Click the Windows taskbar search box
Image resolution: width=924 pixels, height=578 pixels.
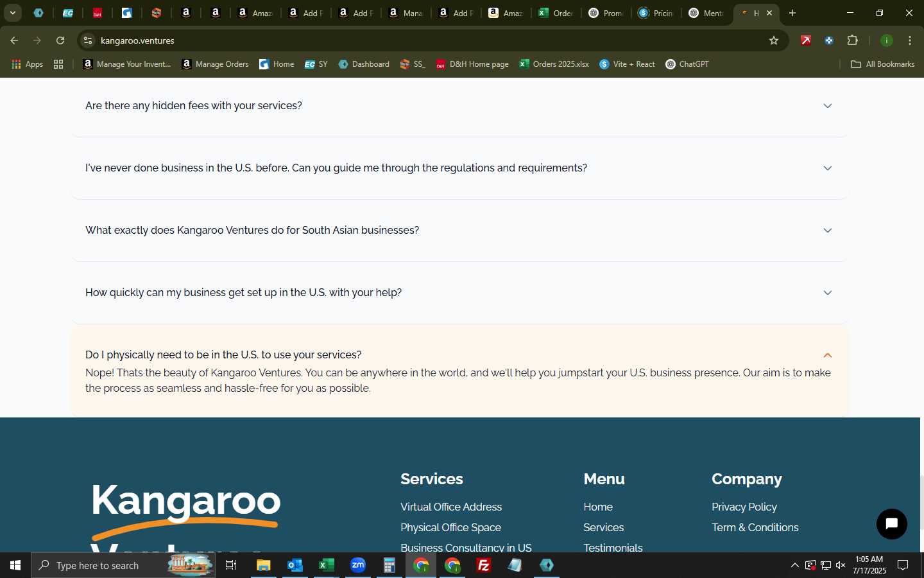coord(123,565)
